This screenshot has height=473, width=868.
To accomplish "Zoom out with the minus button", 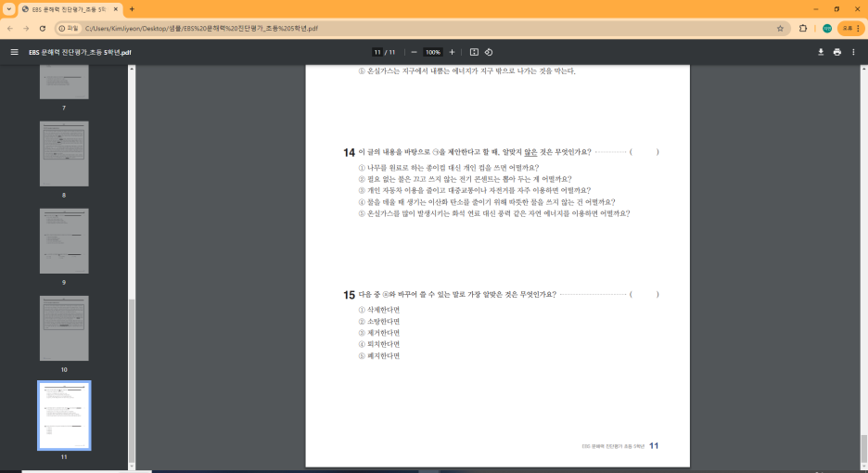I will tap(415, 52).
